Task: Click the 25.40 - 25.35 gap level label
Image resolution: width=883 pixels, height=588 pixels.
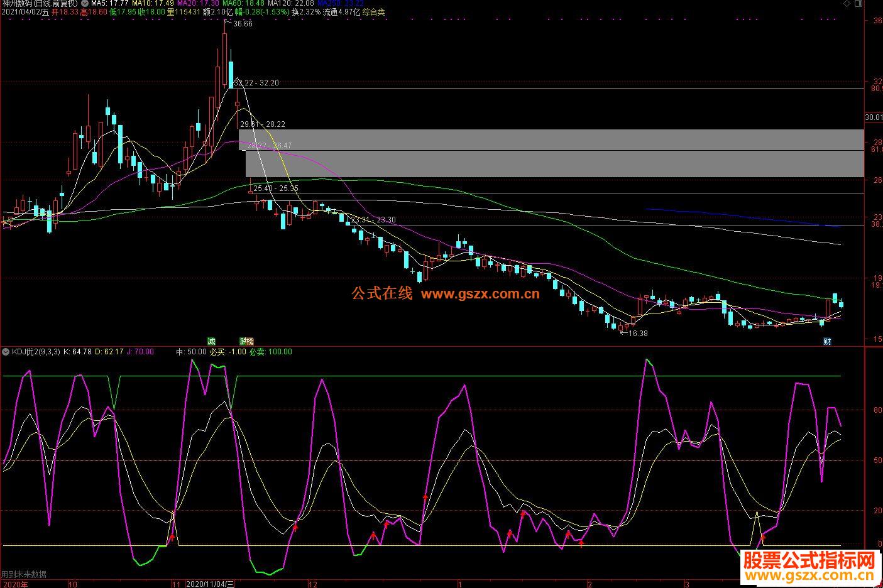Action: tap(276, 188)
